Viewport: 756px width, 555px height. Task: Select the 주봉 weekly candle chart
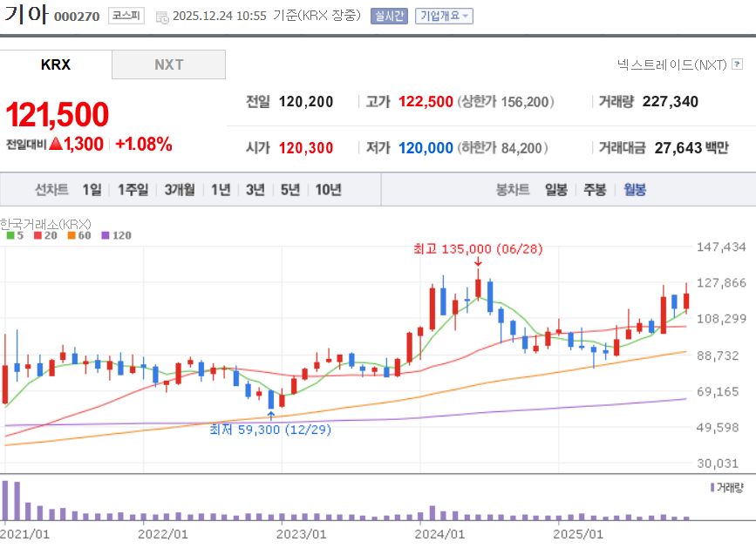pyautogui.click(x=595, y=189)
